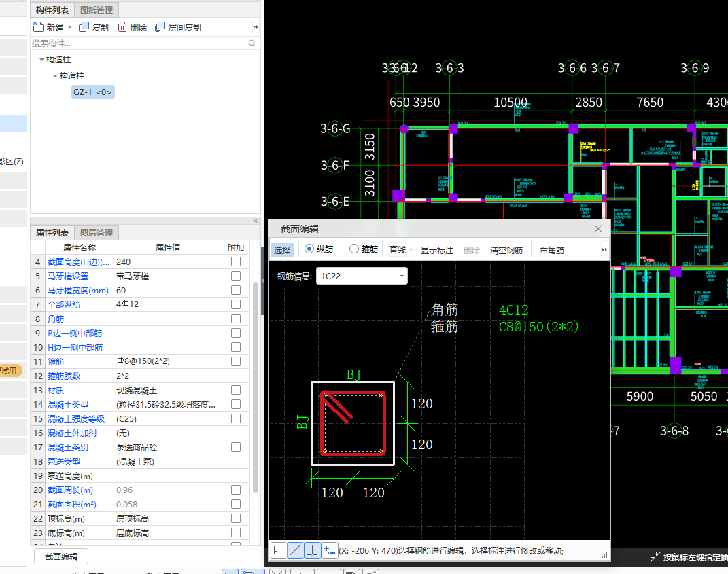The width and height of the screenshot is (728, 574).
Task: Switch to the 图纸管理 tab
Action: [x=97, y=10]
